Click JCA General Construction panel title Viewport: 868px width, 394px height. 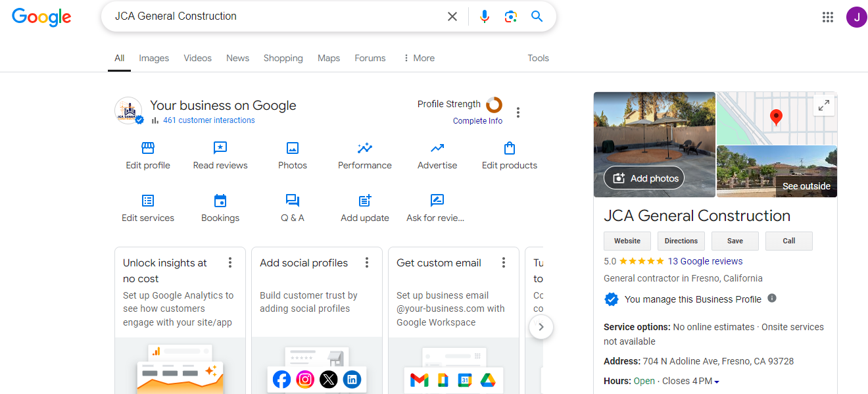[697, 216]
